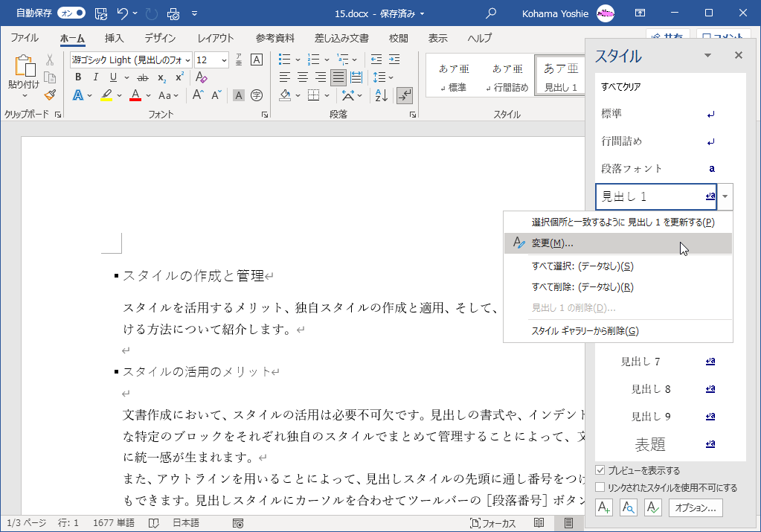The image size is (761, 532).
Task: Expand the font size dropdown
Action: [x=223, y=60]
